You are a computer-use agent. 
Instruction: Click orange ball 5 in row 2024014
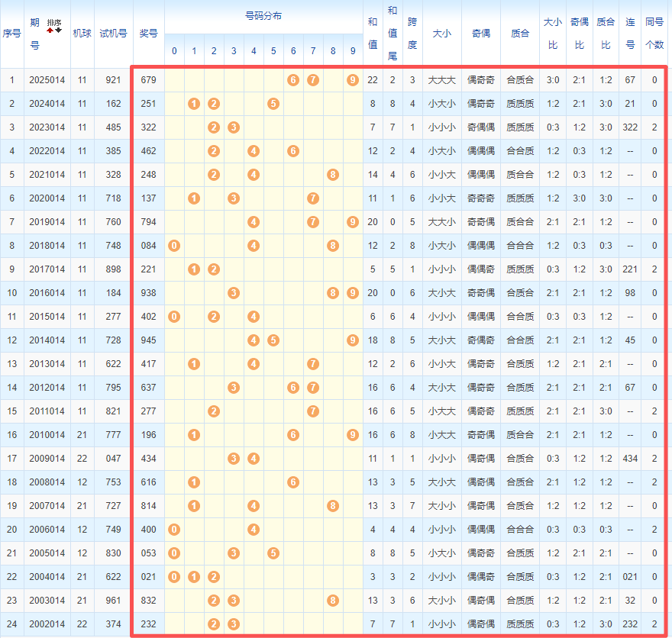click(x=273, y=104)
